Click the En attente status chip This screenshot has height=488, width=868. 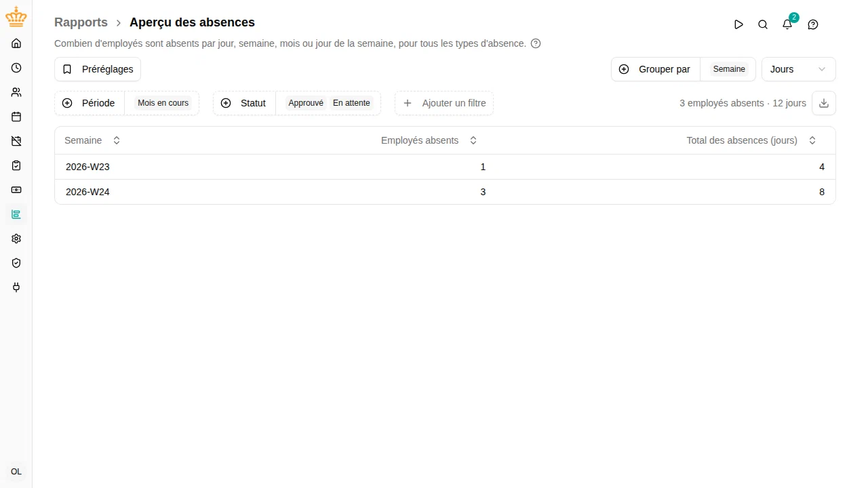[x=351, y=103]
